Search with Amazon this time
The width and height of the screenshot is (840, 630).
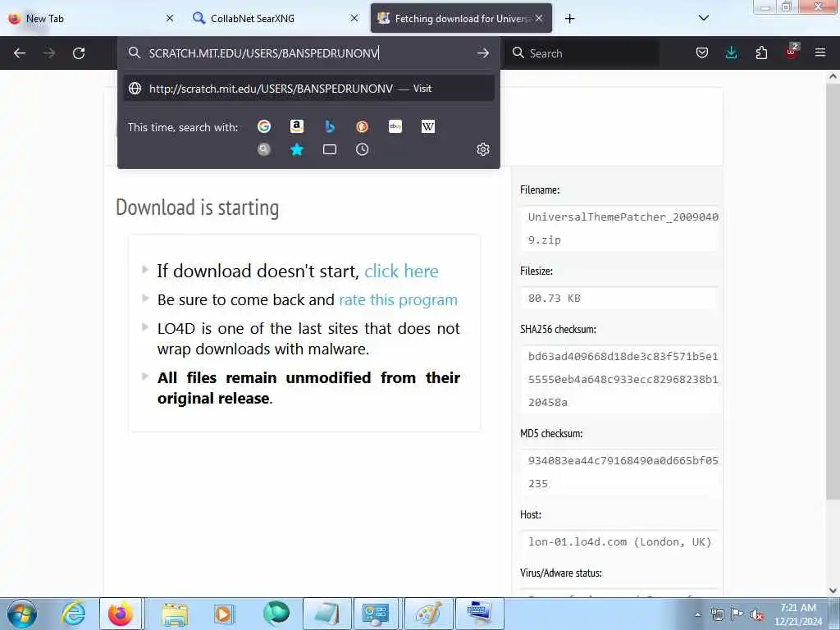[x=297, y=126]
